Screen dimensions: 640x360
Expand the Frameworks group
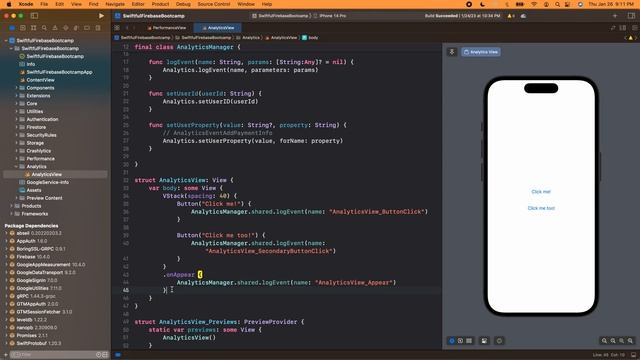pyautogui.click(x=11, y=213)
